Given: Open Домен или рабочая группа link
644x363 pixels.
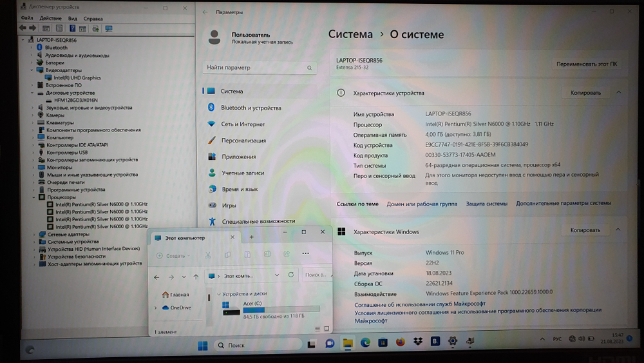Looking at the screenshot, I should tap(422, 204).
